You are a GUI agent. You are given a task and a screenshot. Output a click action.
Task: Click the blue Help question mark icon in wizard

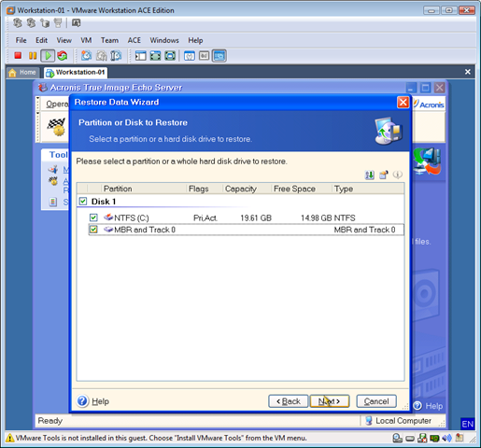(x=82, y=401)
